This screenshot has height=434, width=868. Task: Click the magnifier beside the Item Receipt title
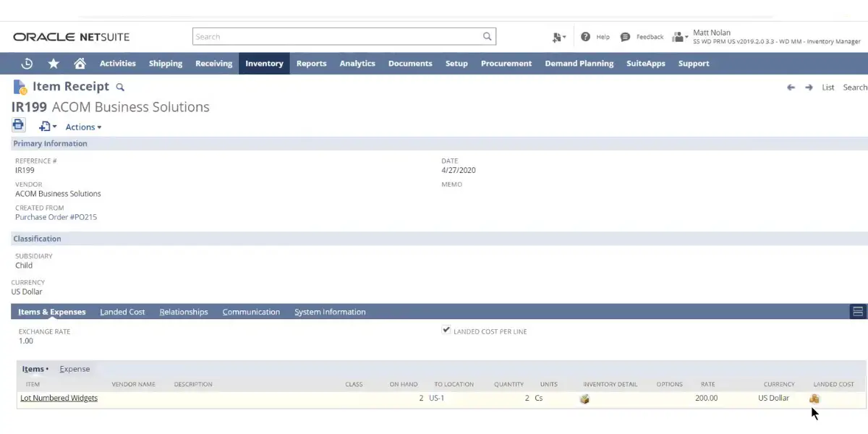coord(120,88)
